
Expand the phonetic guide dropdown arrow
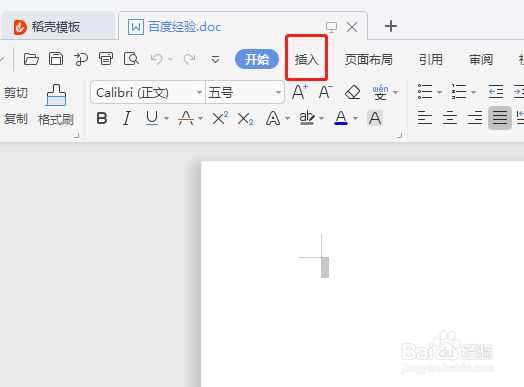point(396,92)
